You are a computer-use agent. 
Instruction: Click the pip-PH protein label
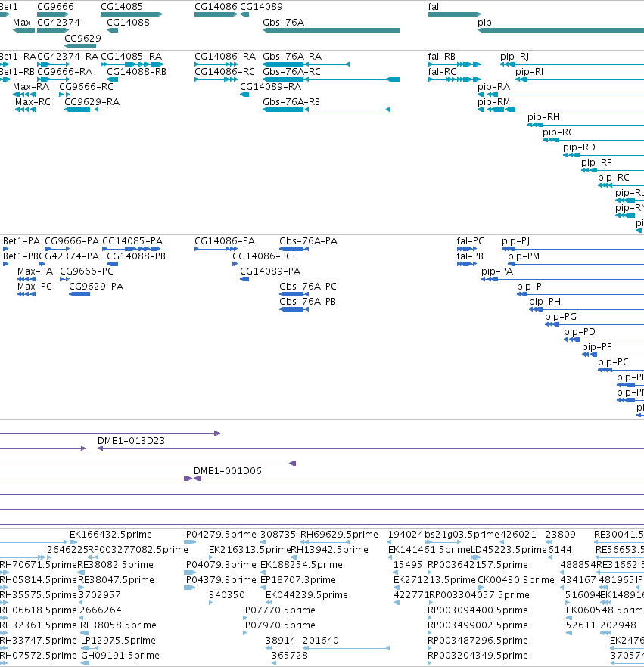545,302
